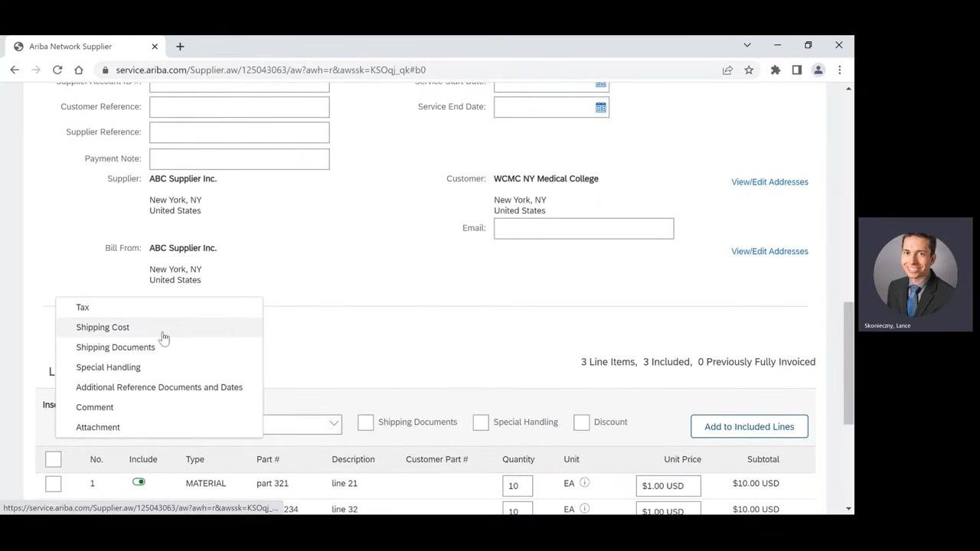Click the Payment Note field
980x551 pixels.
coord(240,159)
